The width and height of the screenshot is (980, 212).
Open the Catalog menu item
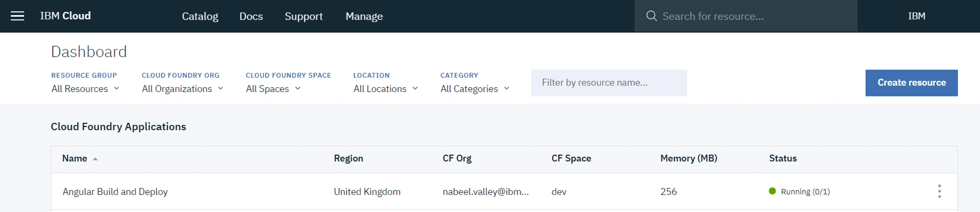200,16
